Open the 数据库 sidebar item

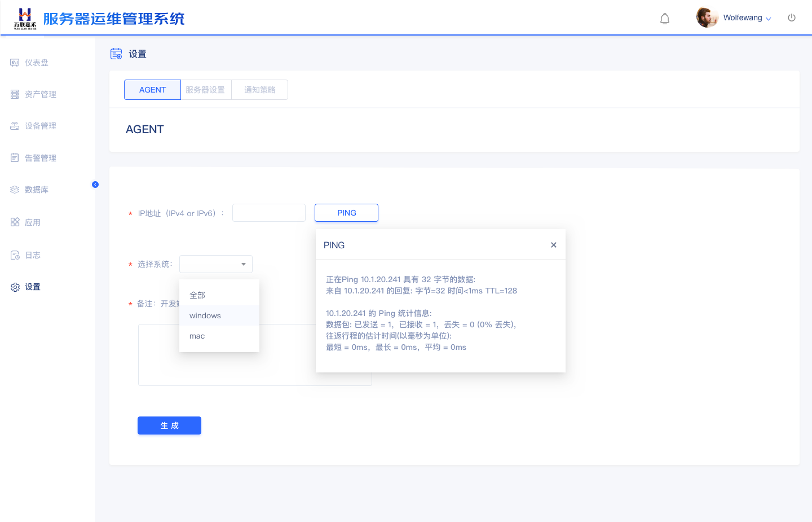[36, 190]
